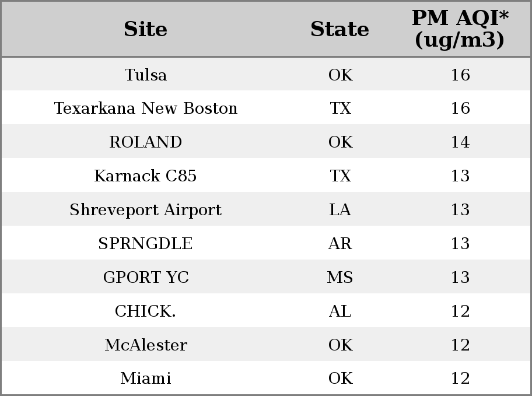Click the AR state cell for SPRNGDLE
The image size is (532, 396).
click(340, 244)
